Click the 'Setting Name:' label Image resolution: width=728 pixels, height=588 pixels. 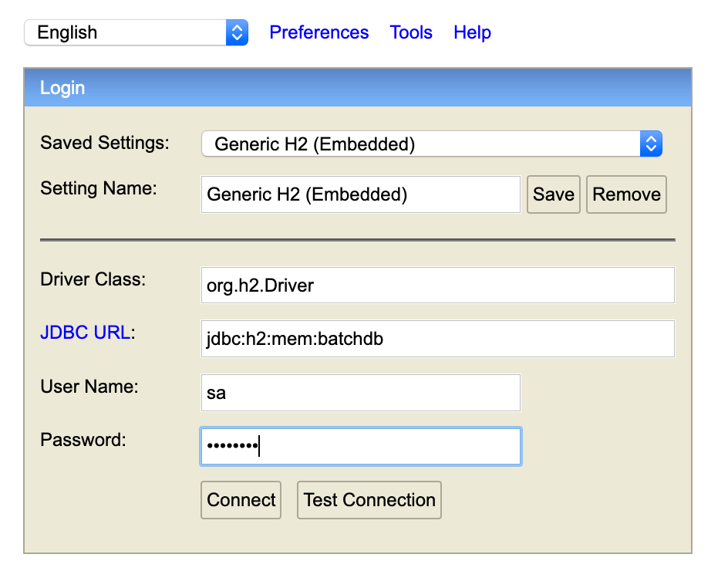tap(99, 188)
